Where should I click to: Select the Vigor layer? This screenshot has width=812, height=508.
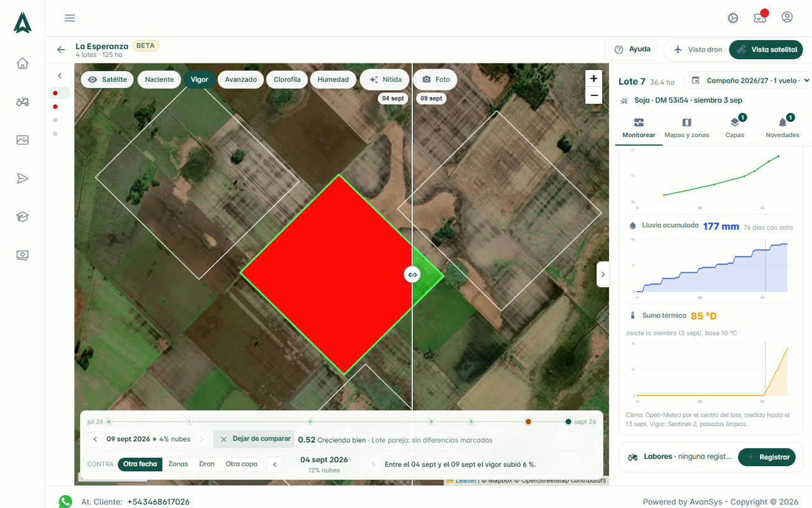click(199, 79)
